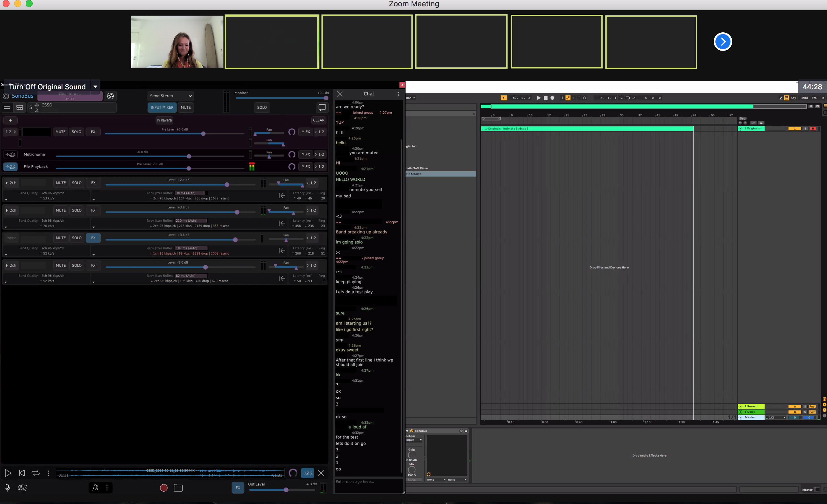
Task: Toggle File Playback send to others
Action: (10, 166)
